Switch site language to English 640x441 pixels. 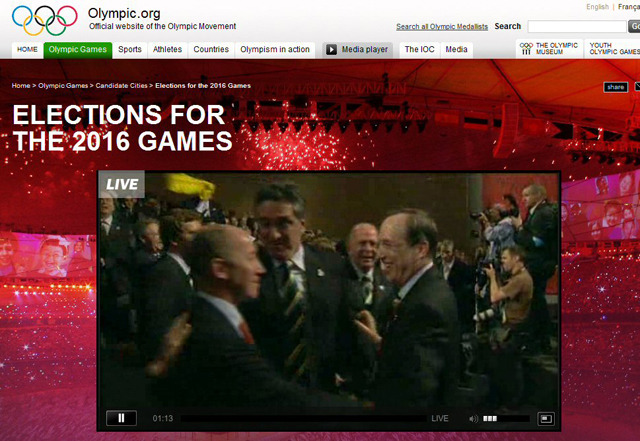tap(598, 6)
